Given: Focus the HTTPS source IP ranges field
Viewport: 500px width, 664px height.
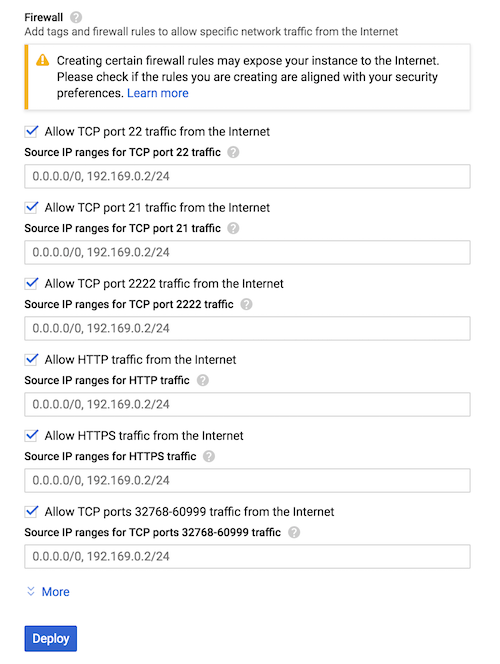Looking at the screenshot, I should coord(247,480).
